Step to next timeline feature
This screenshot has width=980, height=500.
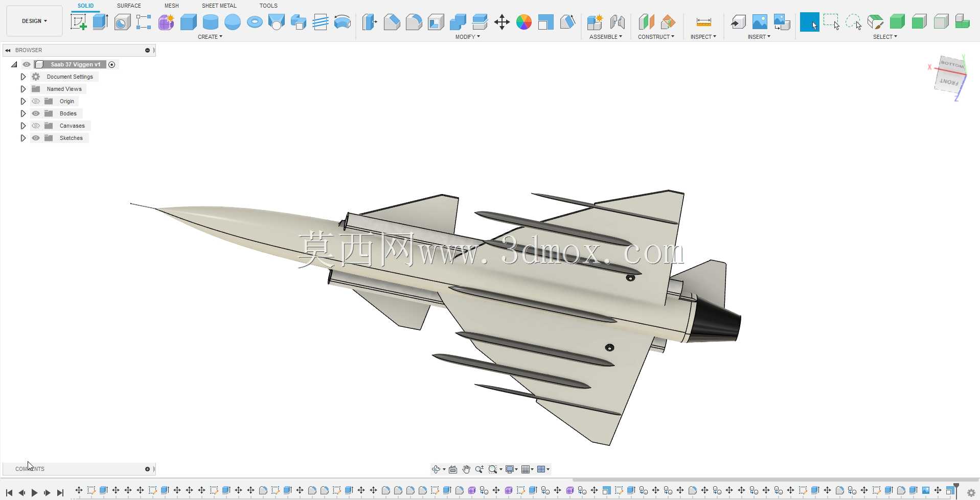point(47,493)
